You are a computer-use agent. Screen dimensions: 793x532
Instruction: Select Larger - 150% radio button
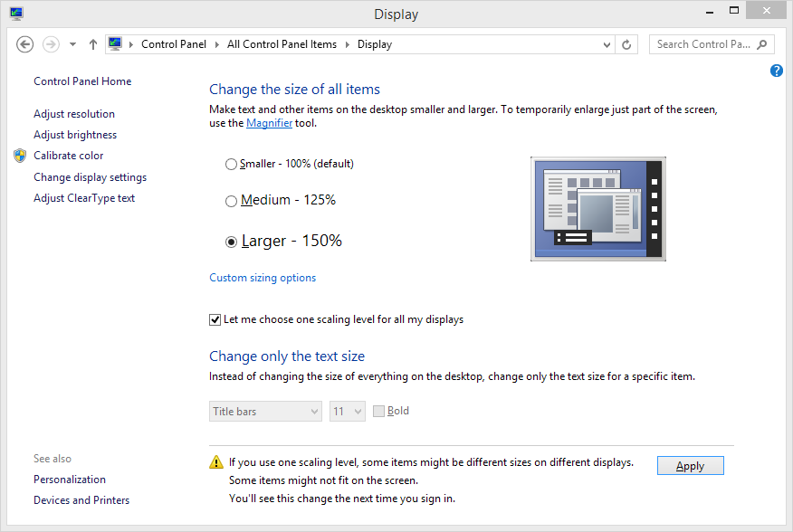231,242
